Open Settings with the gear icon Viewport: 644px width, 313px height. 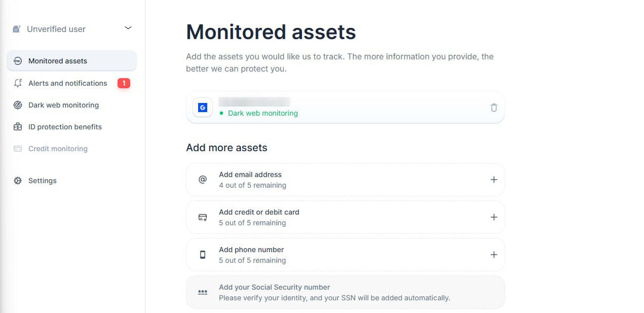(17, 180)
